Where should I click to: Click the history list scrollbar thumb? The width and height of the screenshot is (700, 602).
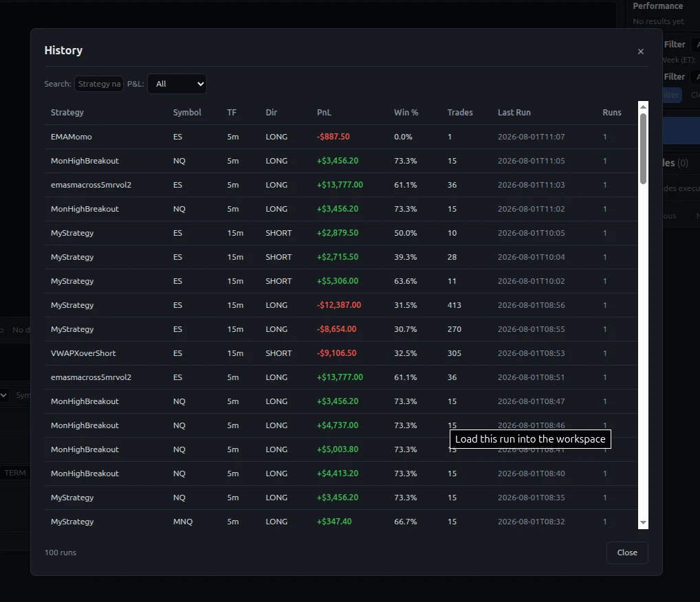[x=643, y=148]
